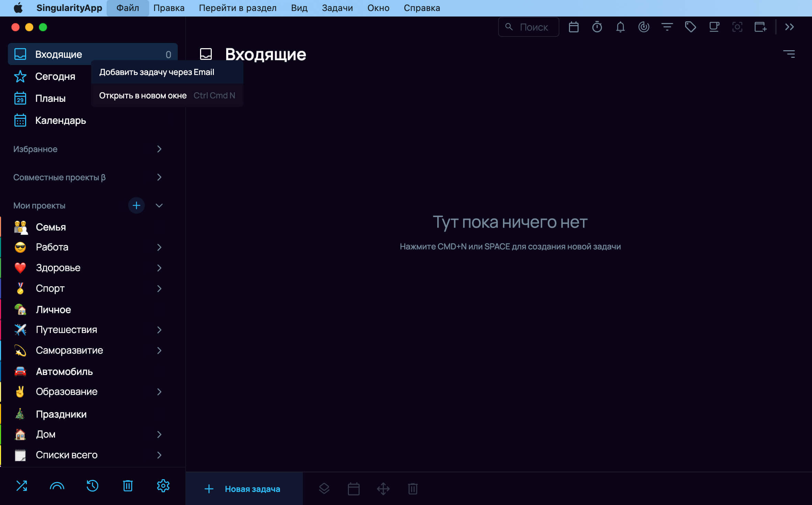Click the coffee cup icon in toolbar
Screen dimensions: 812x505
point(714,27)
